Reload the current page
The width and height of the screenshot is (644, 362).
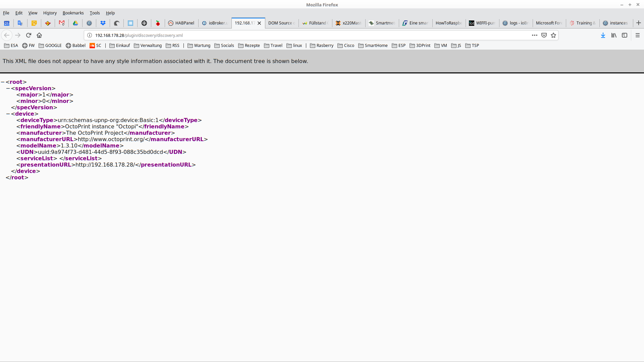29,35
